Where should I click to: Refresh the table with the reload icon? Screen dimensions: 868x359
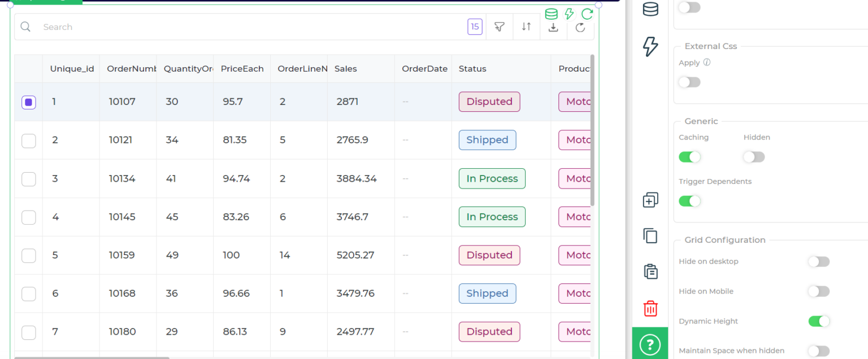[580, 27]
